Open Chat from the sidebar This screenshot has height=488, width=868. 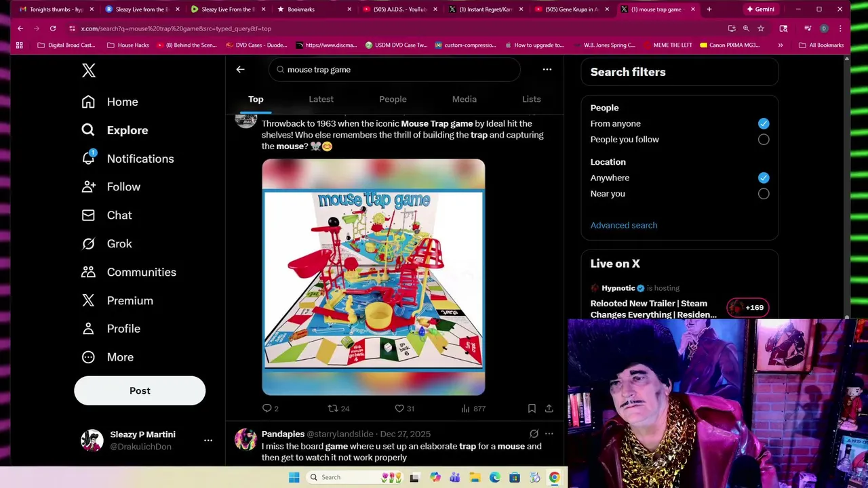point(106,216)
